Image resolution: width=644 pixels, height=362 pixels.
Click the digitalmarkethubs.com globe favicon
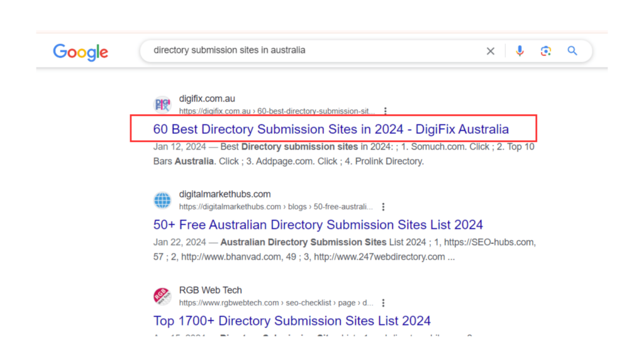(x=163, y=200)
